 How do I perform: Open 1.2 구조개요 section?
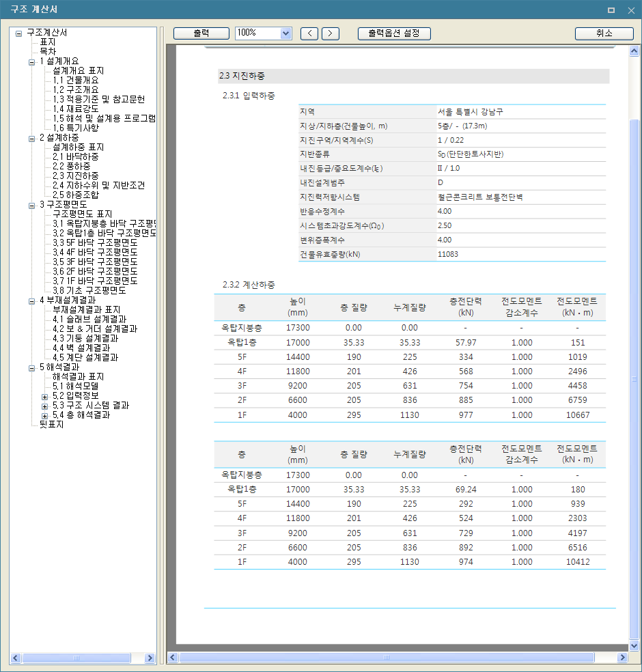76,89
